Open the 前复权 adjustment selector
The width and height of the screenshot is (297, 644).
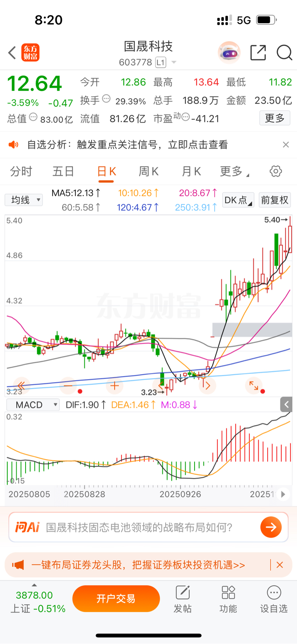point(275,200)
